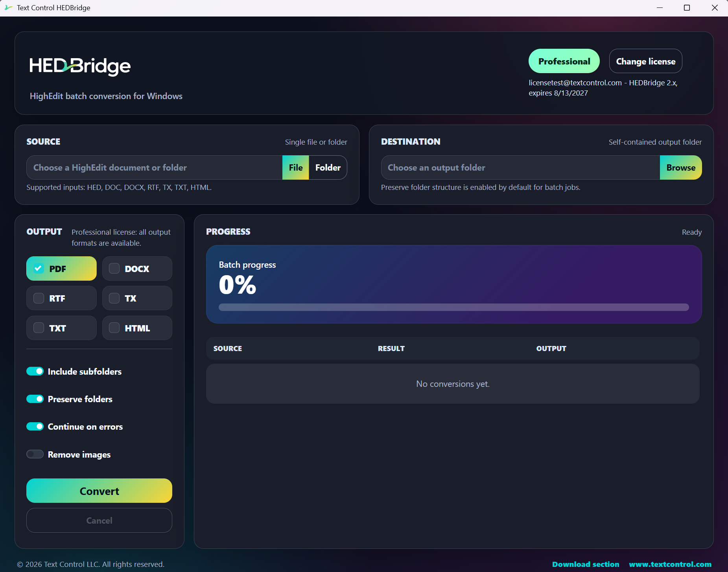Start conversion with the Convert button
The width and height of the screenshot is (728, 572).
click(99, 491)
